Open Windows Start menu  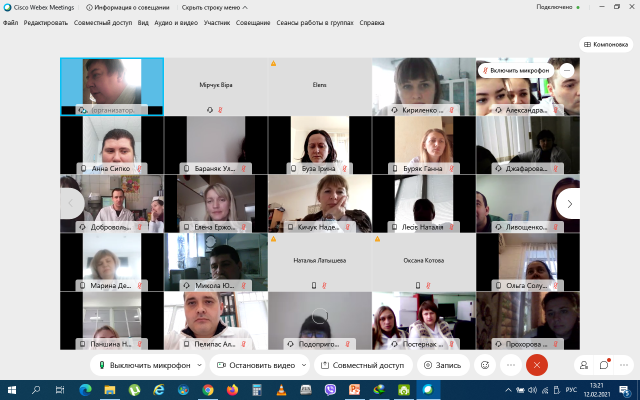click(11, 390)
